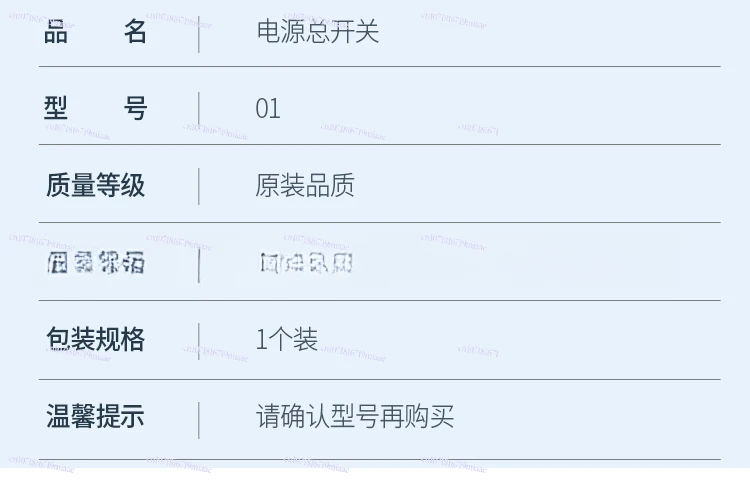The width and height of the screenshot is (750, 504).
Task: Click vertical separator in the 型号 row
Action: (199, 109)
